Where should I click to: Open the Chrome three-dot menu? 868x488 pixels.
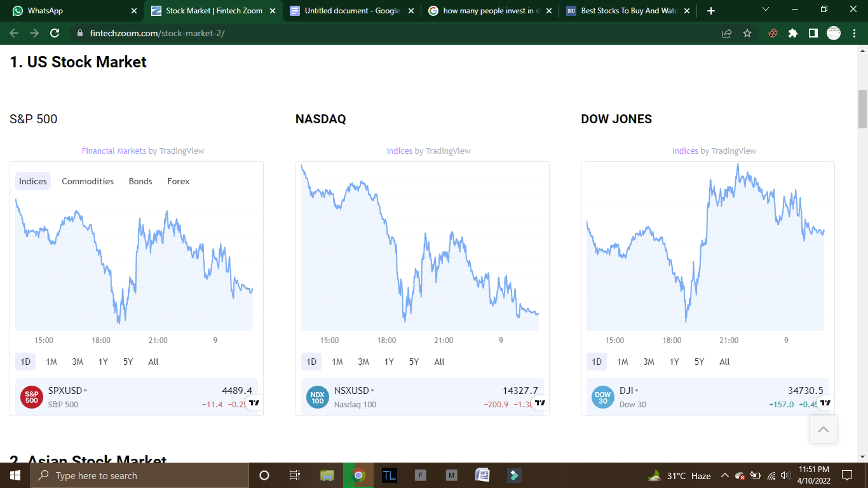point(854,33)
